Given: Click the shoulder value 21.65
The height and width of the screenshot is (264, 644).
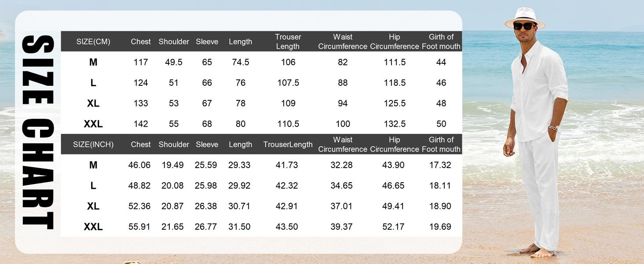Looking at the screenshot, I should (x=172, y=227).
